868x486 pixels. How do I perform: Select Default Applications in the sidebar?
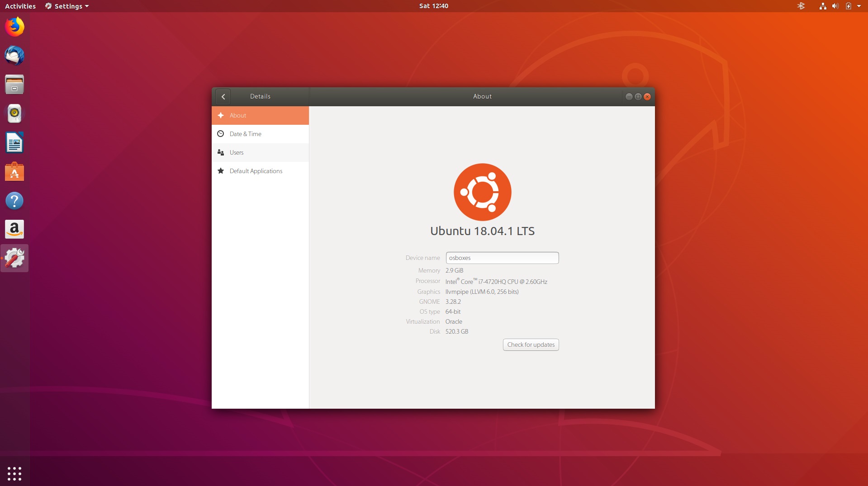click(260, 171)
